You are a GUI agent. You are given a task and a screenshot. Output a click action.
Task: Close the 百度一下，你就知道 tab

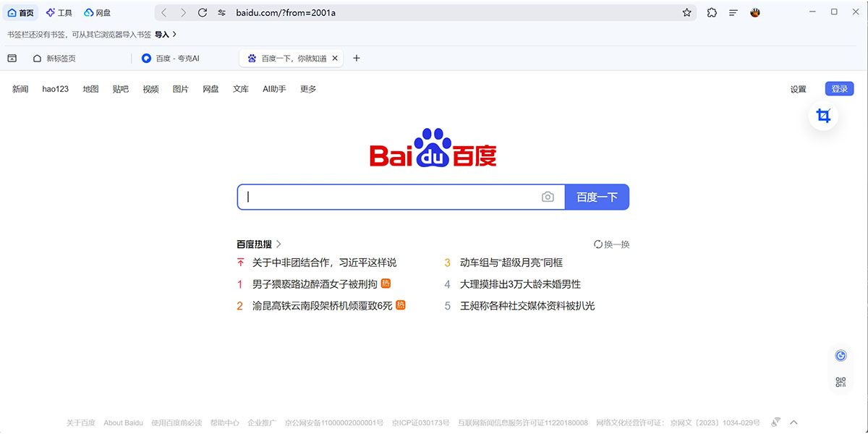coord(335,58)
